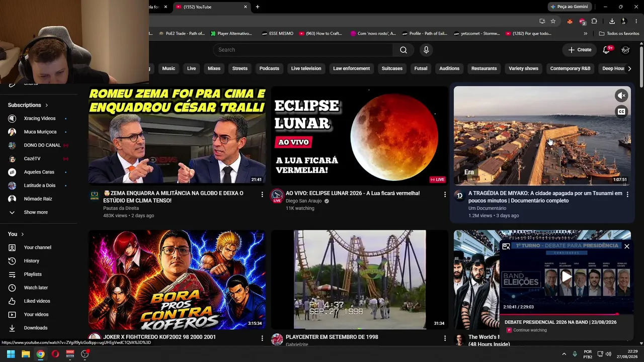Expand the You section in sidebar
The width and height of the screenshot is (644, 362).
[x=16, y=234]
